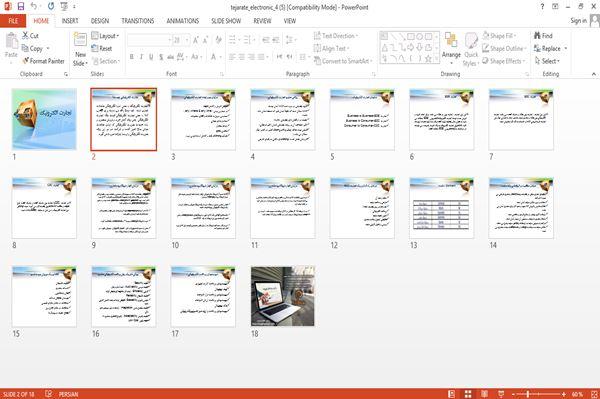Click zoom in plus button
The width and height of the screenshot is (600, 399).
[x=564, y=394]
